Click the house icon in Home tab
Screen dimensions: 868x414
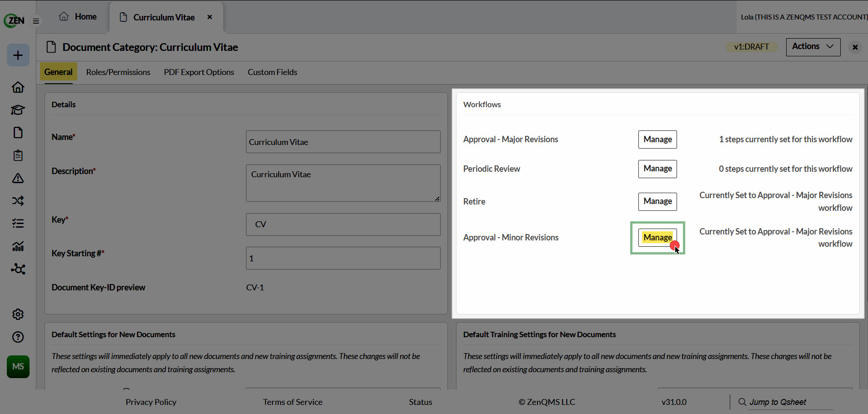64,16
